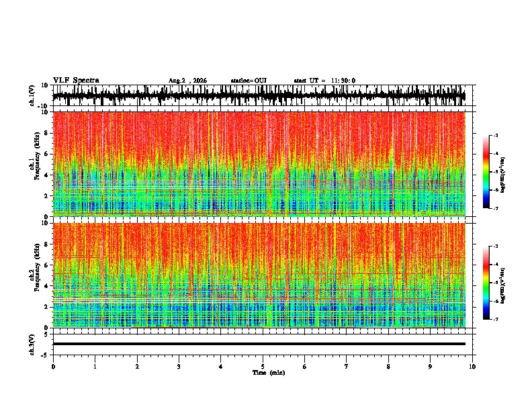This screenshot has height=411, width=532.
Task: Click the "-3" label on ch.1 colorbar
Action: pyautogui.click(x=495, y=135)
